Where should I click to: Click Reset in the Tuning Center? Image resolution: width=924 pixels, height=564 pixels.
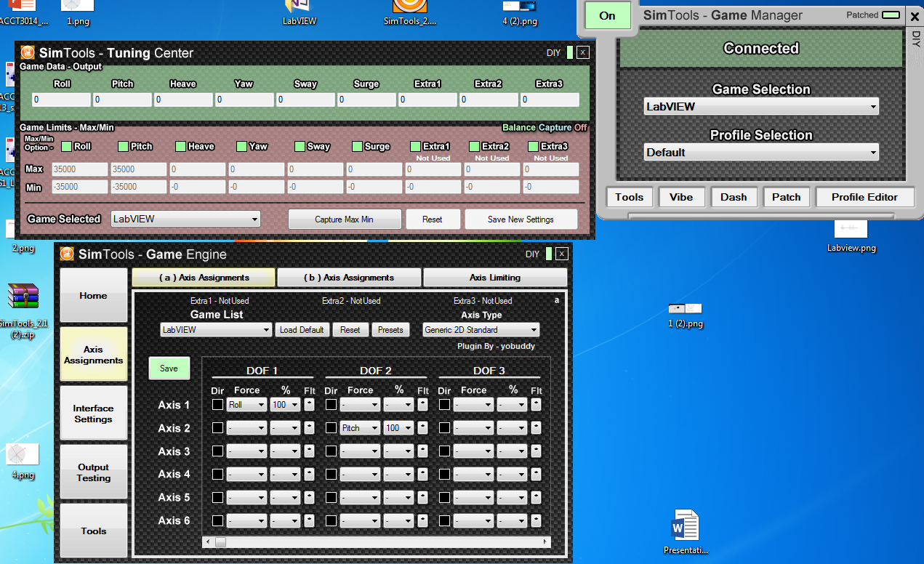tap(433, 219)
